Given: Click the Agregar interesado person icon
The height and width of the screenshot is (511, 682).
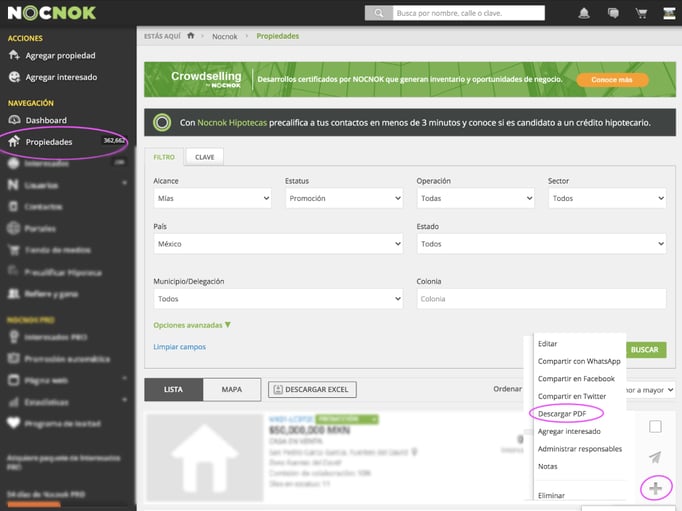Looking at the screenshot, I should pyautogui.click(x=14, y=77).
